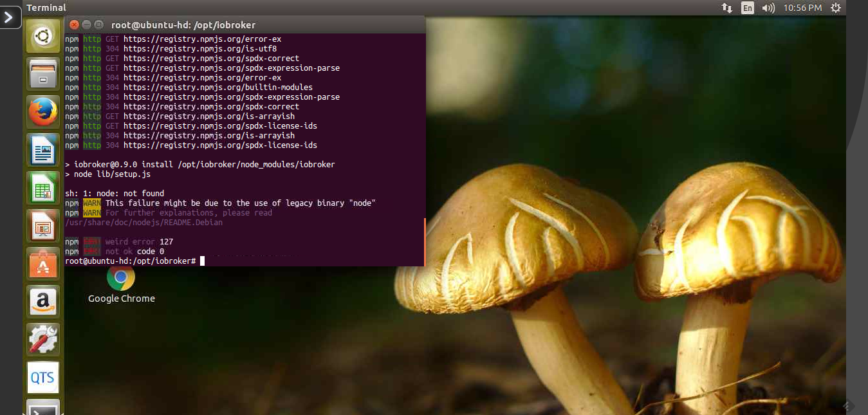Open LibreOffice Calc spreadsheet launcher icon
The height and width of the screenshot is (415, 868).
pyautogui.click(x=43, y=188)
